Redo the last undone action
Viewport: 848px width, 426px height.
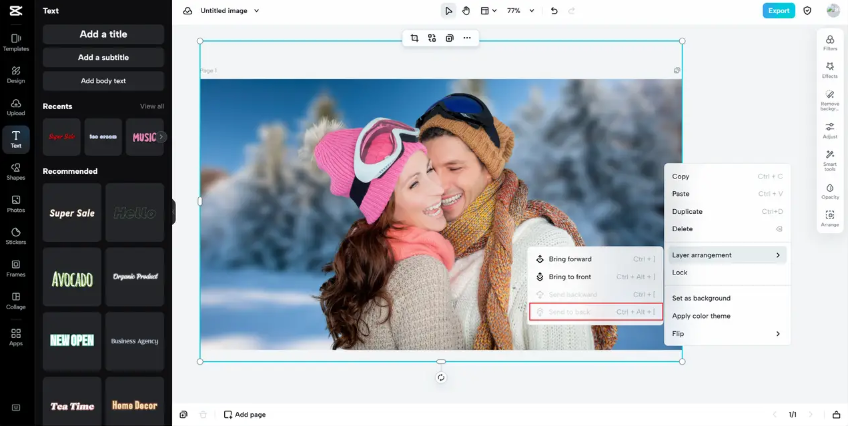[572, 11]
